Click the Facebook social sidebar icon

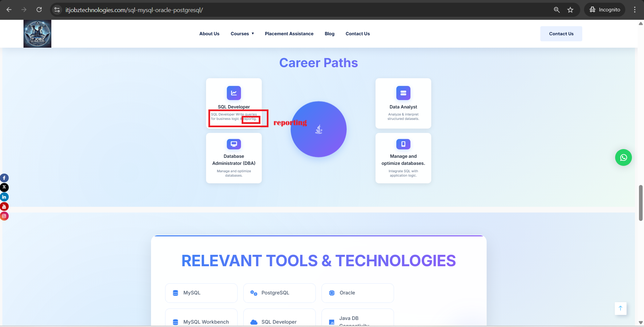click(x=4, y=178)
